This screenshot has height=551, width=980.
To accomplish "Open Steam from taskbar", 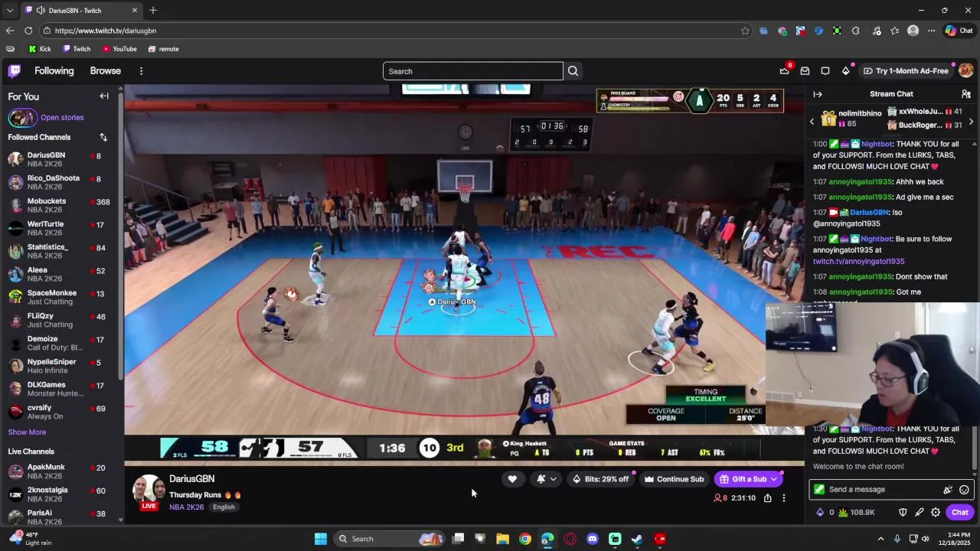I will pos(637,539).
